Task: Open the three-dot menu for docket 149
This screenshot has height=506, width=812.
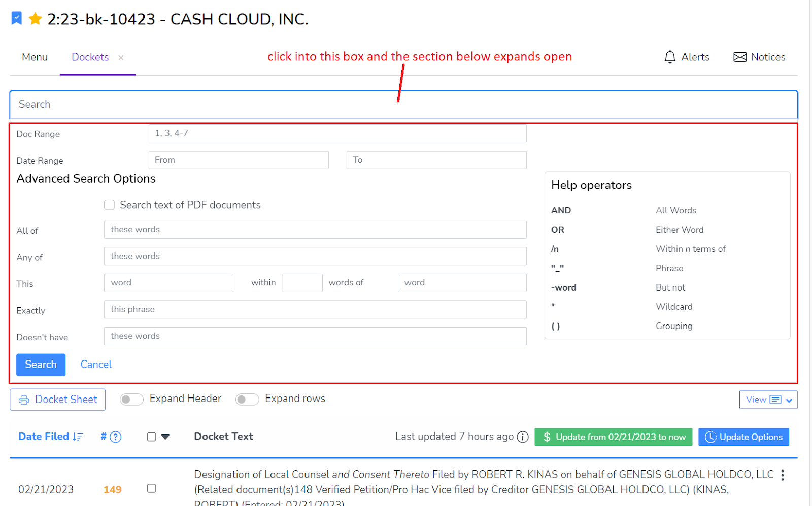Action: tap(783, 475)
